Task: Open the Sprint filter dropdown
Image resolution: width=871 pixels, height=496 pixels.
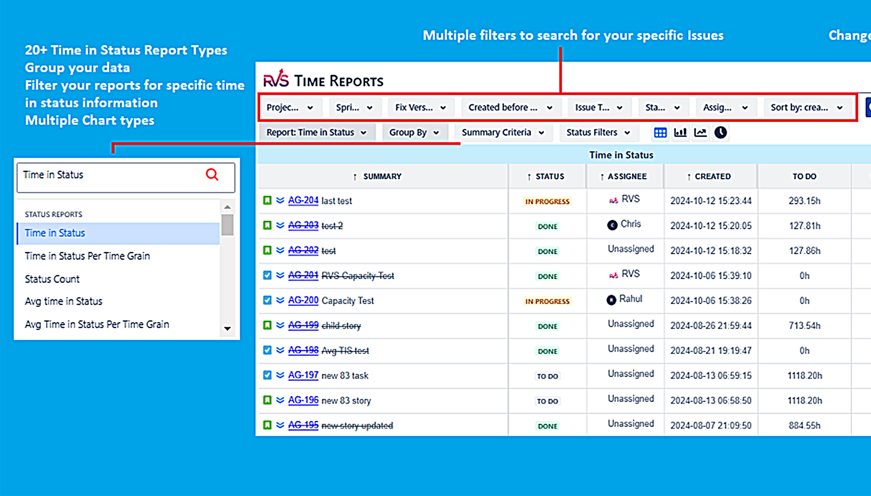Action: [x=354, y=108]
